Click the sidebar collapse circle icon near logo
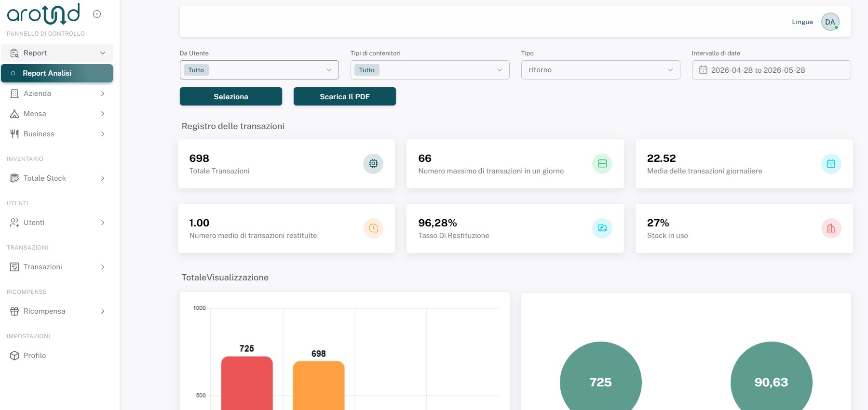The width and height of the screenshot is (868, 410). 97,14
